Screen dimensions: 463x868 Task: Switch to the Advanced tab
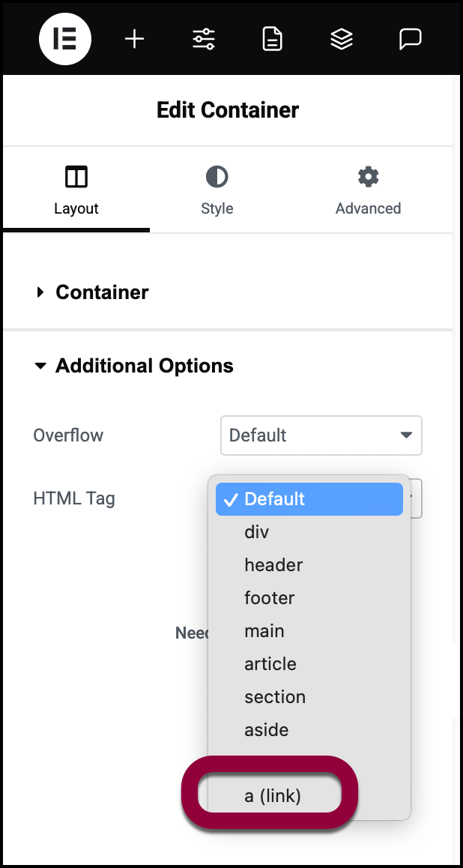click(368, 208)
